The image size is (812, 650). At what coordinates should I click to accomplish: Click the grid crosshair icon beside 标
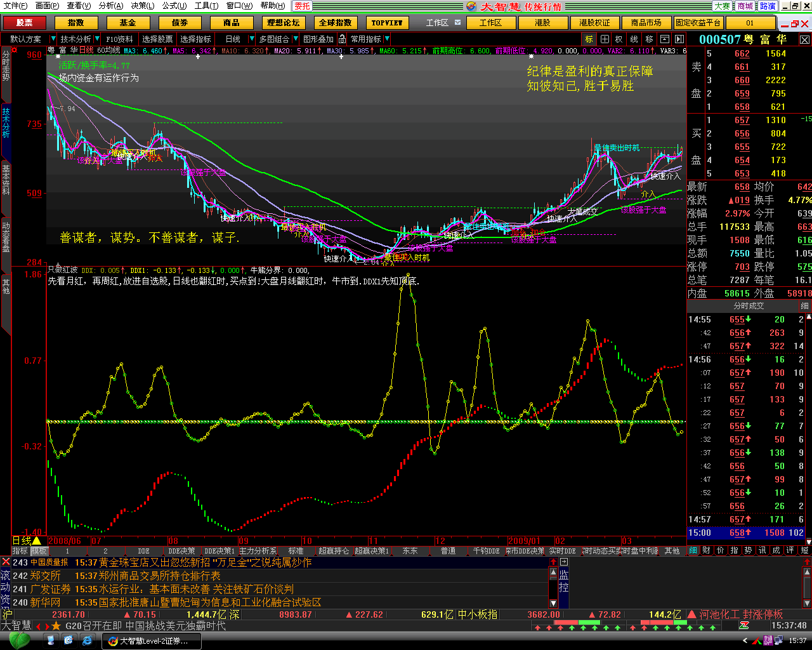point(605,39)
